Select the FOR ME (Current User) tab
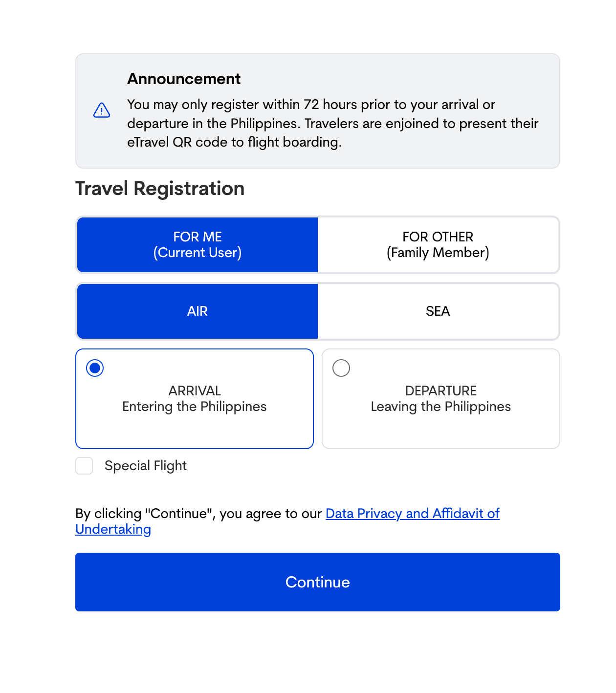616x693 pixels. point(198,245)
